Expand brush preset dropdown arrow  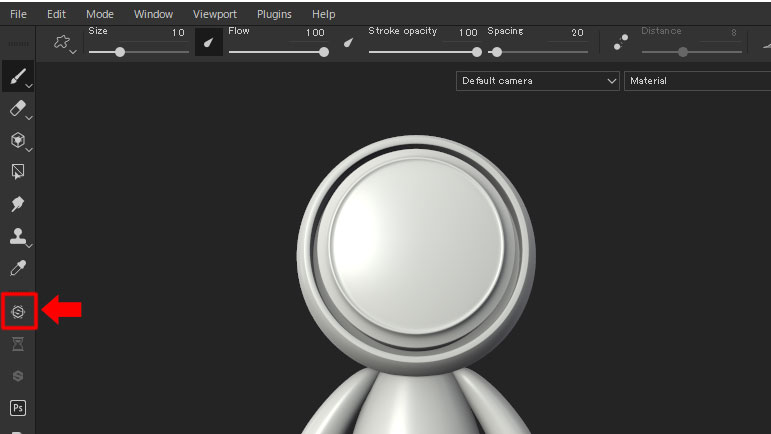73,52
